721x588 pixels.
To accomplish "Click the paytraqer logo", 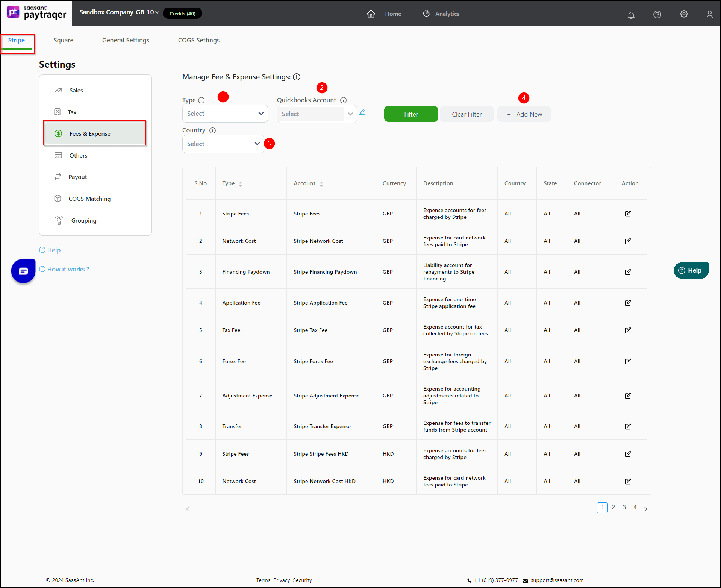I will [x=36, y=12].
